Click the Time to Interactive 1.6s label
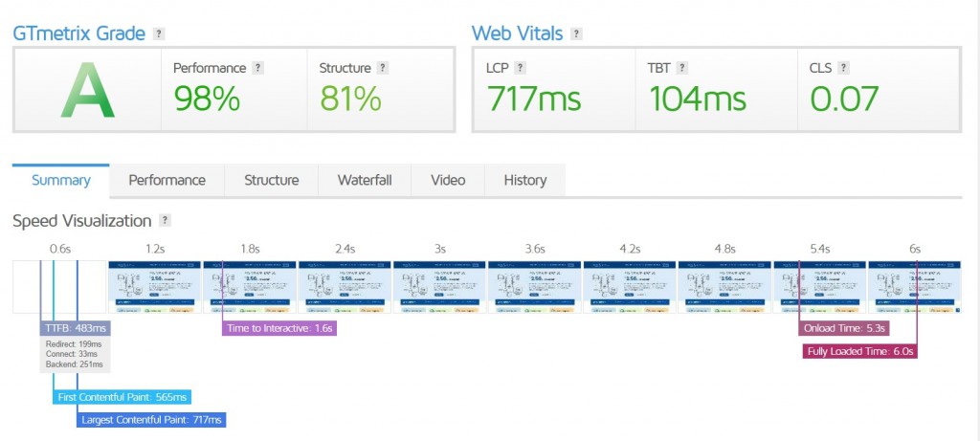This screenshot has width=980, height=441. coord(279,328)
